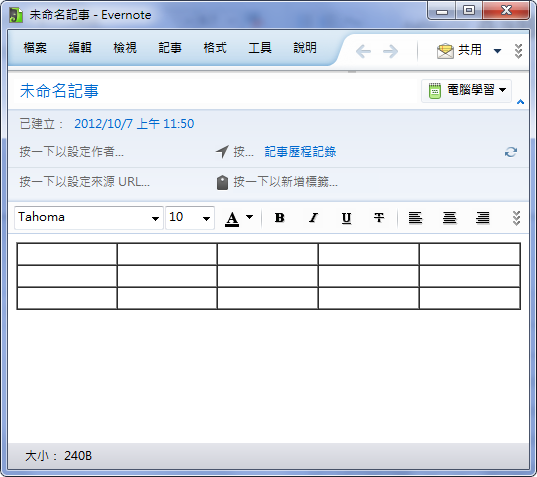
Task: Open the 說明 menu
Action: [305, 48]
